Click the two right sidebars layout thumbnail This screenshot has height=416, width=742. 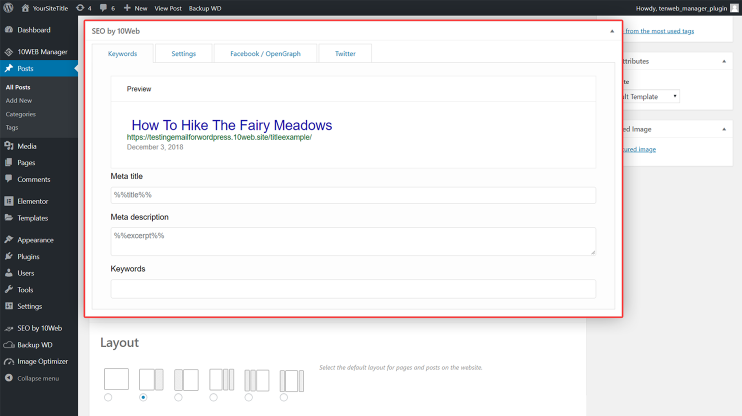pos(221,380)
